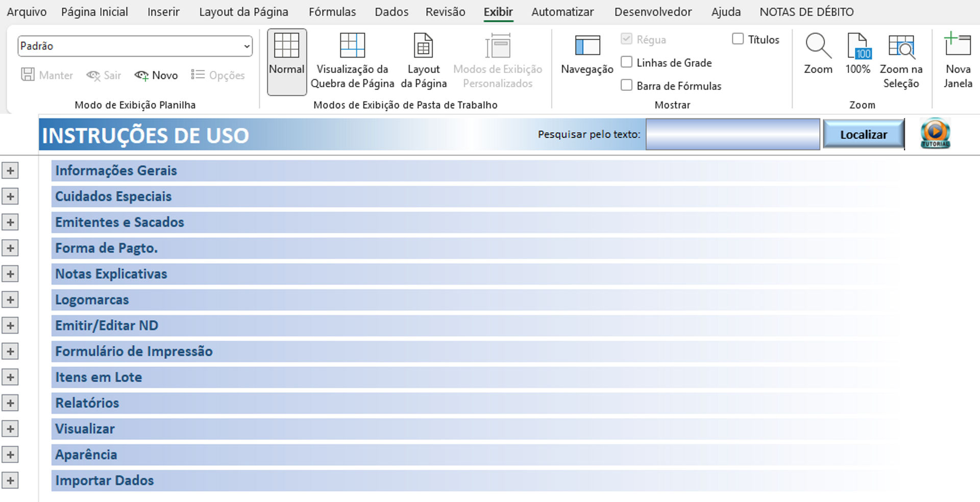The image size is (980, 502).
Task: Expand the Importar Dados group
Action: pos(10,480)
